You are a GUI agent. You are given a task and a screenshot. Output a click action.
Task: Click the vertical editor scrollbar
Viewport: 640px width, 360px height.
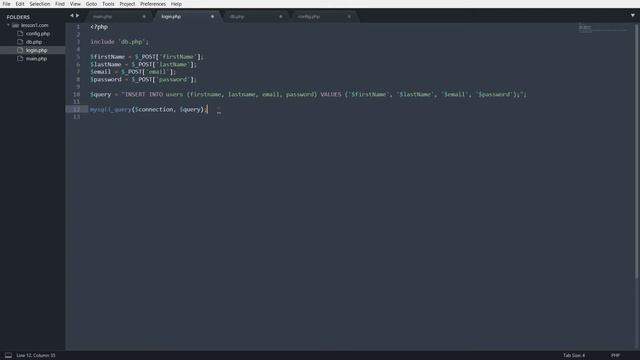[x=637, y=152]
